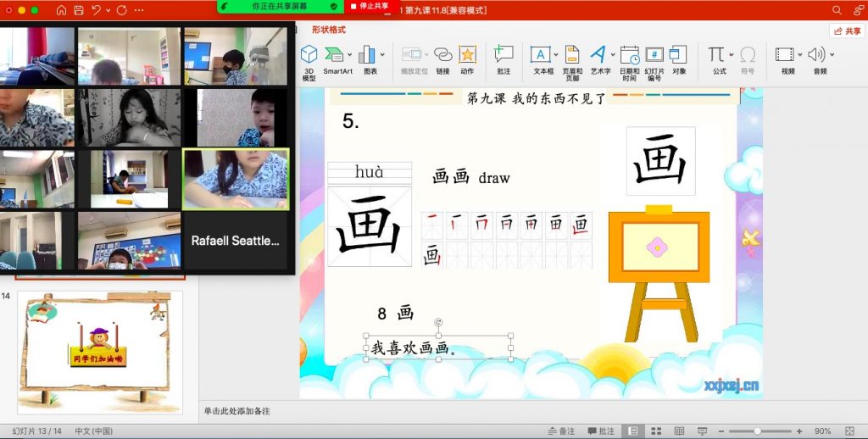Click the 共享 share button
868x439 pixels.
pyautogui.click(x=848, y=31)
